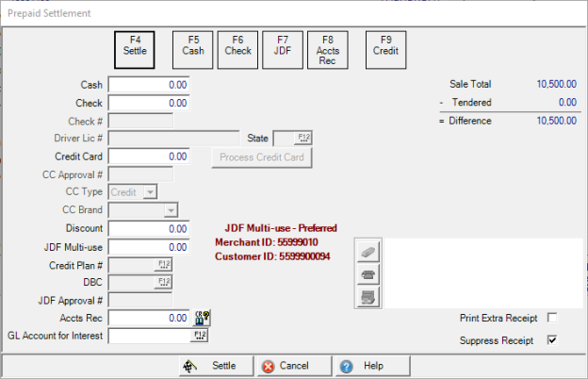Click into the Cash amount field

click(149, 85)
